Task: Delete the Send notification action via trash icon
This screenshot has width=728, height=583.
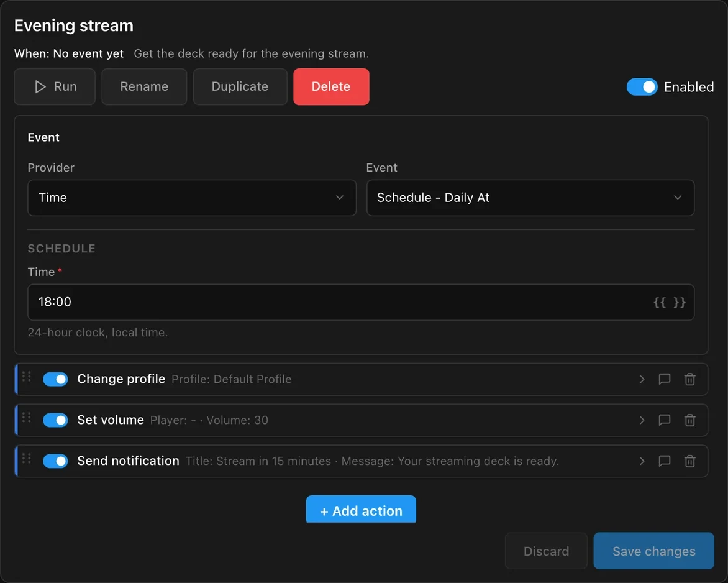Action: pos(690,461)
